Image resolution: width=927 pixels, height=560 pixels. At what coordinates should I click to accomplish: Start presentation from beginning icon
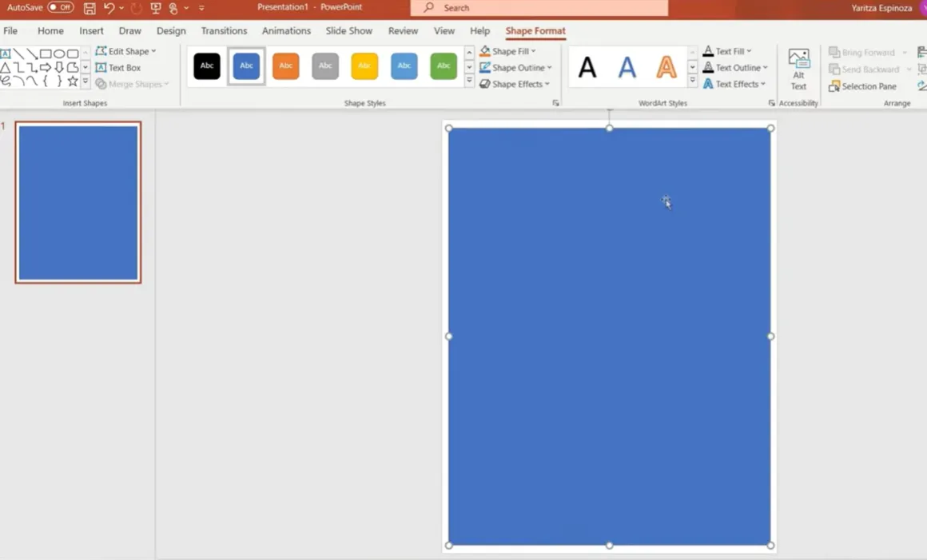[x=155, y=8]
